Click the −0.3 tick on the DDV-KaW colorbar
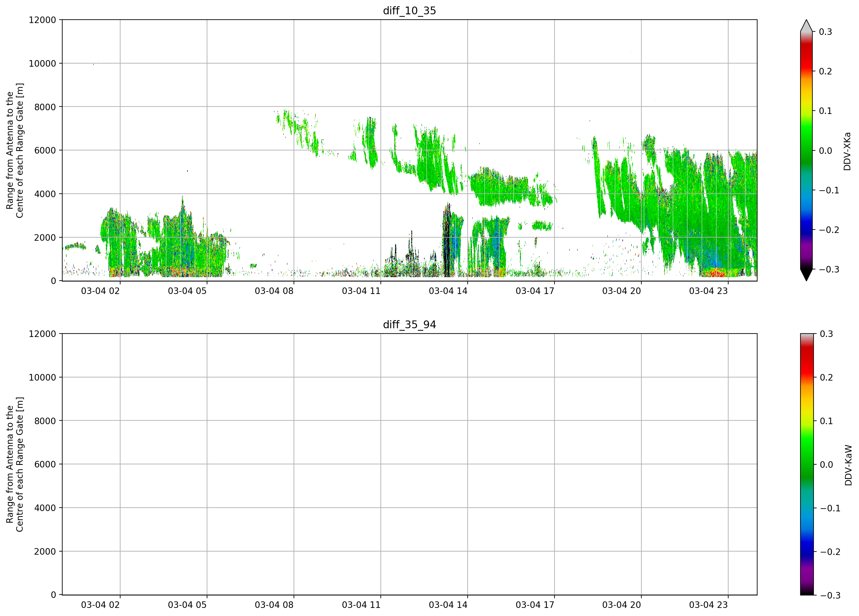This screenshot has width=859, height=616. pos(830,595)
